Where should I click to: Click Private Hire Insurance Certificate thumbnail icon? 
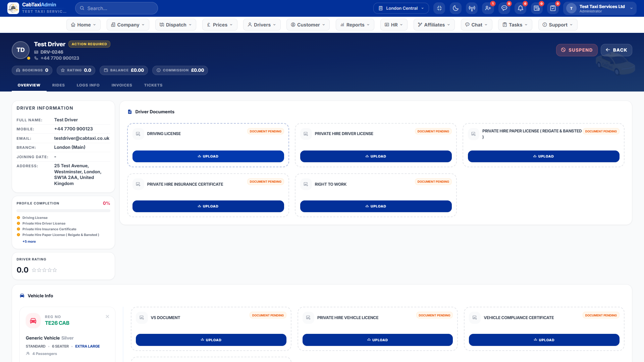click(138, 184)
